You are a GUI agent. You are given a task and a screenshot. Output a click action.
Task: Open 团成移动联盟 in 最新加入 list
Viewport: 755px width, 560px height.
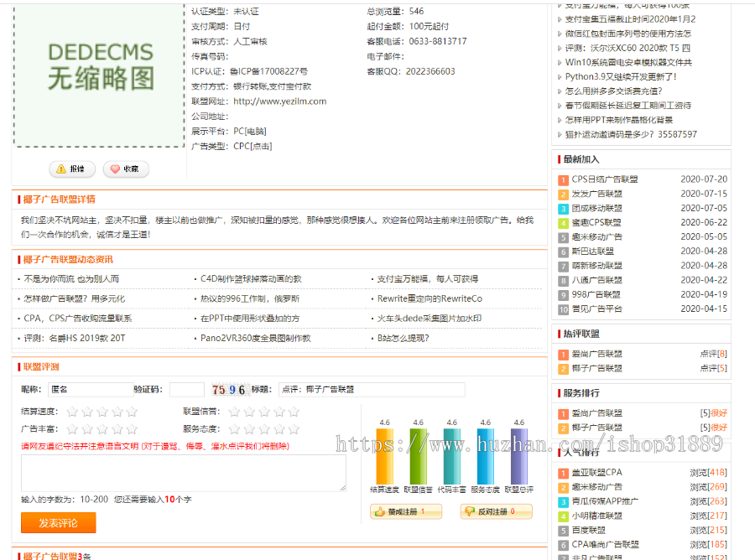[597, 208]
